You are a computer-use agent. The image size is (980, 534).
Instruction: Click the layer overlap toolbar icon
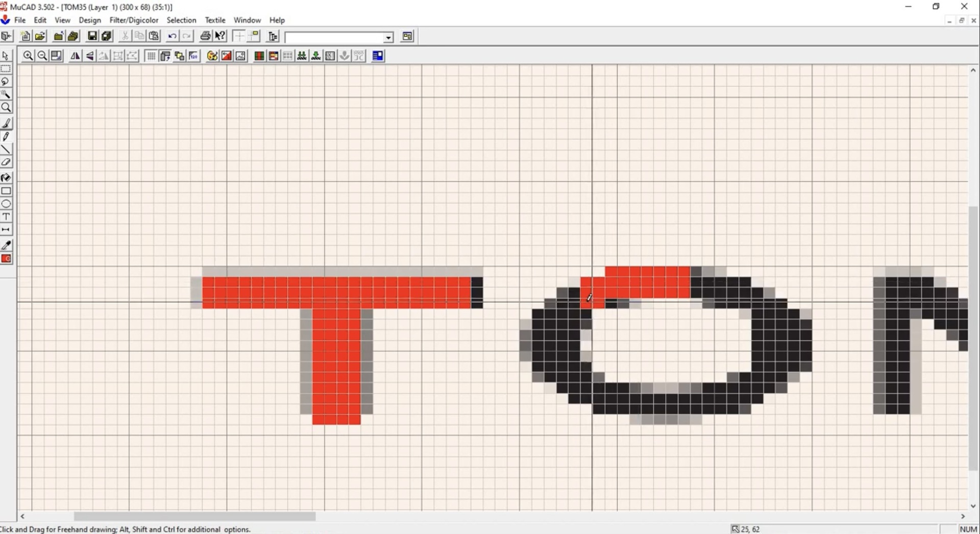tap(180, 56)
